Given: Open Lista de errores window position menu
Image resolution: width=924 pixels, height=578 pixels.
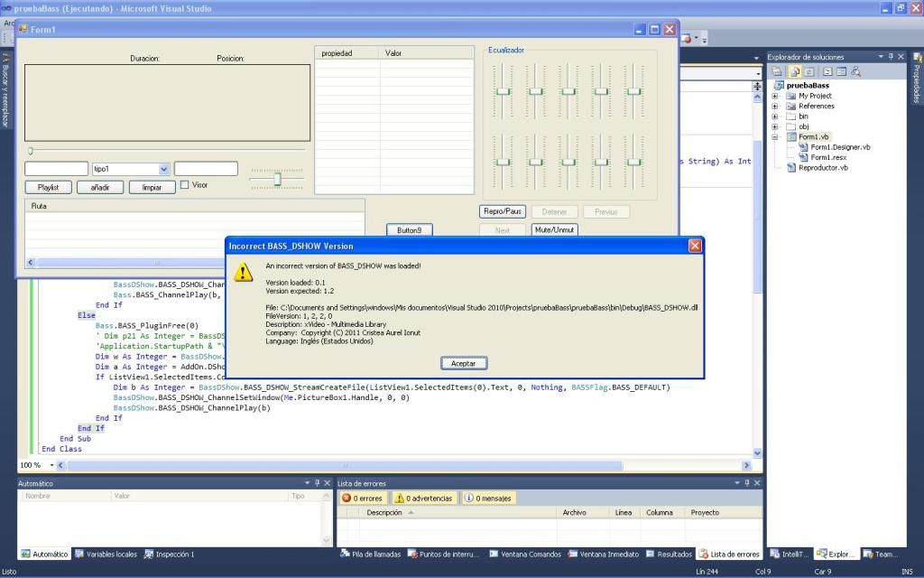Looking at the screenshot, I should [x=737, y=483].
